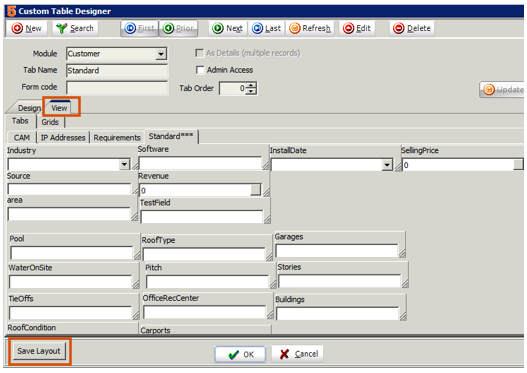
Task: Click the Revenue field's small button
Action: pyautogui.click(x=255, y=190)
